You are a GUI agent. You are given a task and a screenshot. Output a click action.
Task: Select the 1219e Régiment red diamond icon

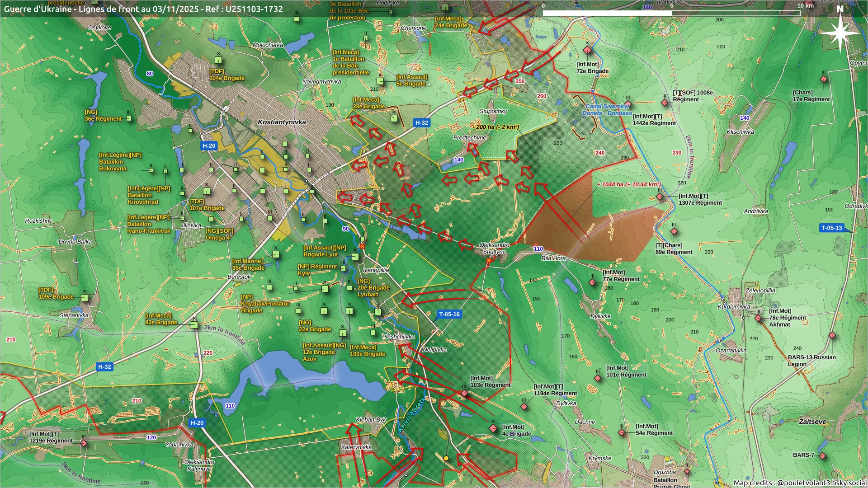tap(84, 443)
